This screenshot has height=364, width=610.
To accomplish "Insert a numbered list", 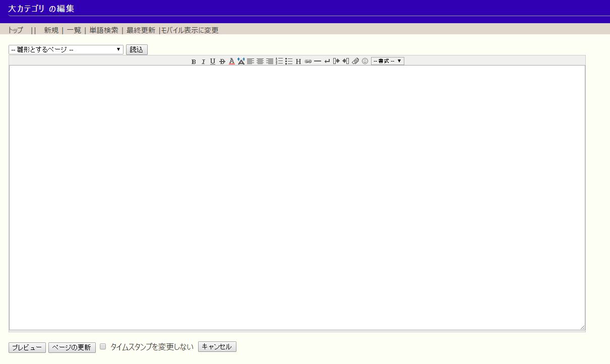I will click(279, 62).
